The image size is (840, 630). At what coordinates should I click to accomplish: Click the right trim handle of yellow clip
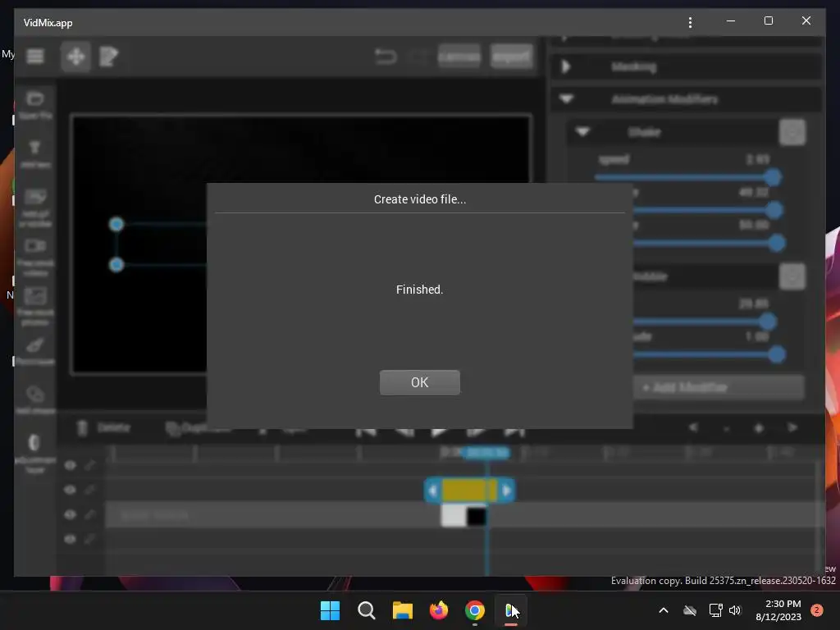pos(506,491)
